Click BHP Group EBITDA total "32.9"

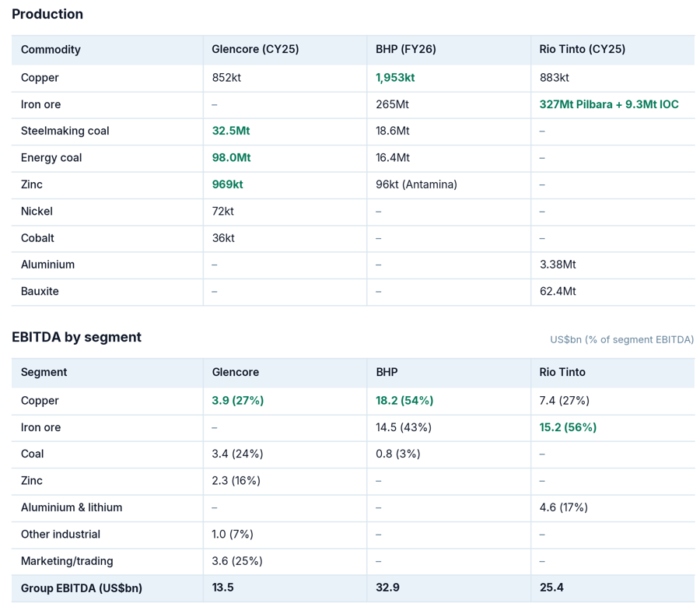[x=387, y=588]
